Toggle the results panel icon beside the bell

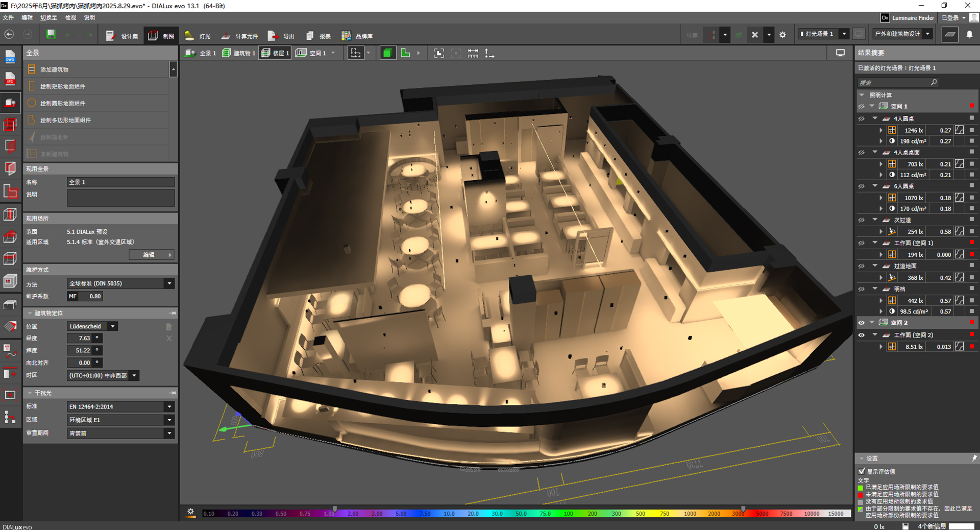pos(950,35)
